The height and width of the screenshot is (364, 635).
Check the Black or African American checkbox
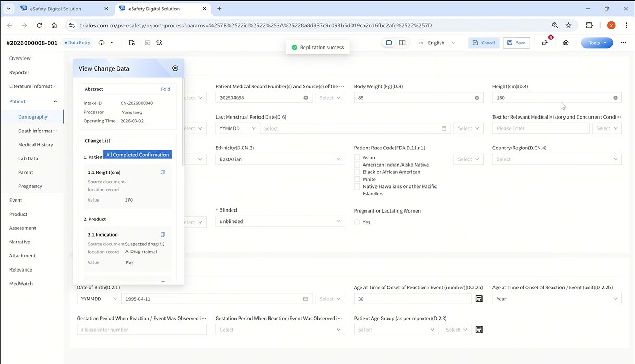tap(357, 172)
